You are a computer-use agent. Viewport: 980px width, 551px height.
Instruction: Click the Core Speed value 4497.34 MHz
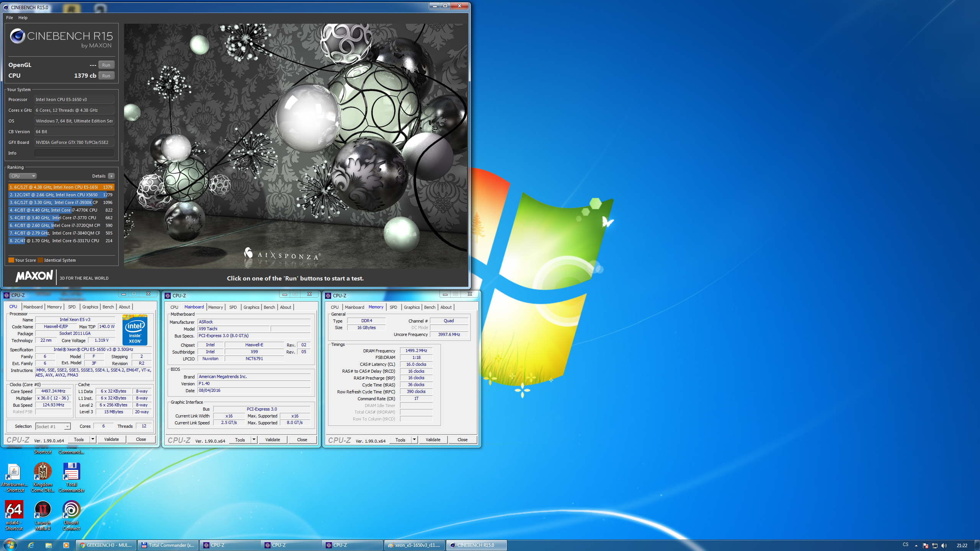point(53,391)
